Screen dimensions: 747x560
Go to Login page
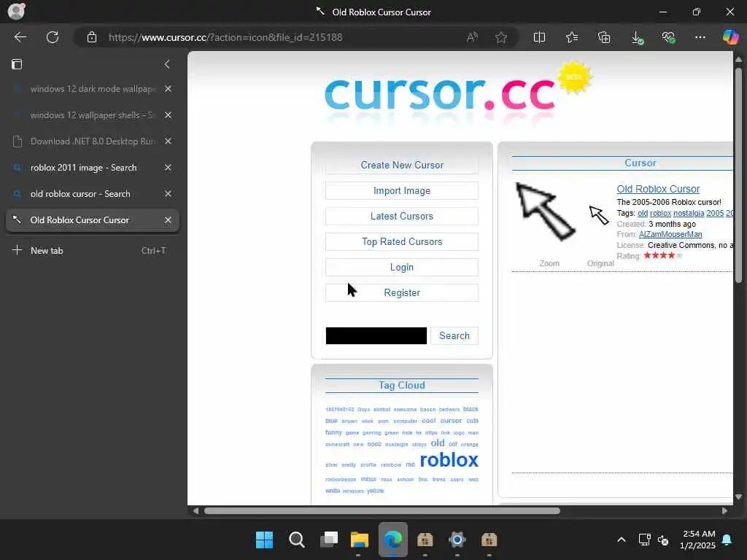click(402, 267)
